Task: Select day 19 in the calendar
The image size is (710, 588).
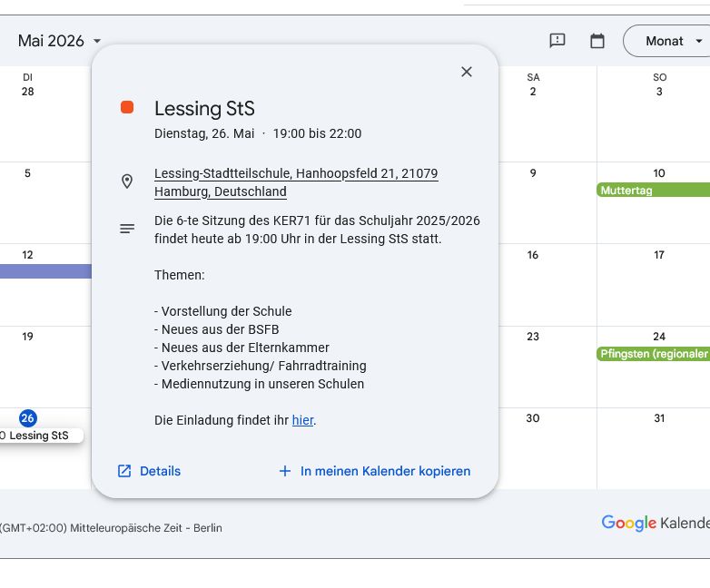Action: coord(27,337)
